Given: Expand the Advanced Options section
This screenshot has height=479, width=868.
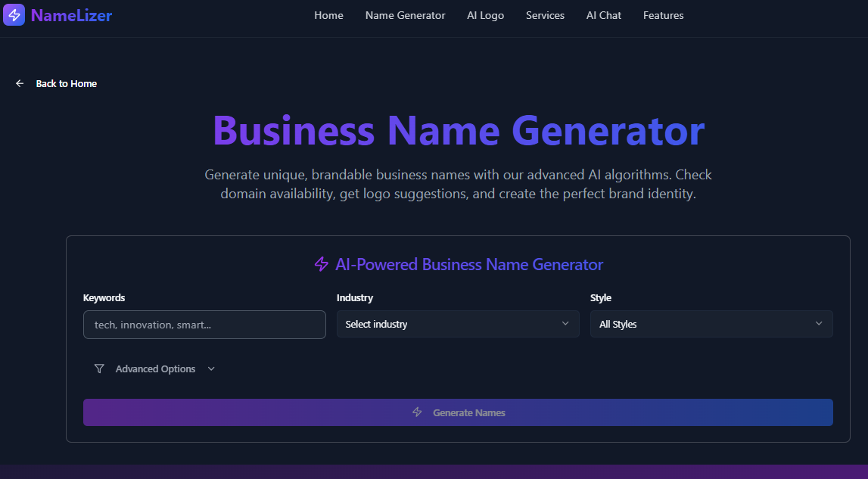Looking at the screenshot, I should (x=155, y=369).
